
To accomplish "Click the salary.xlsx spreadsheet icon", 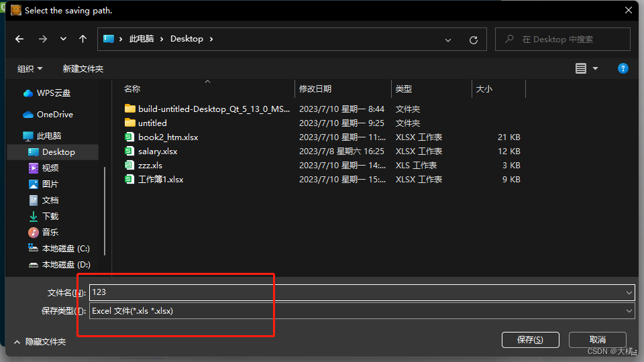I will [129, 151].
